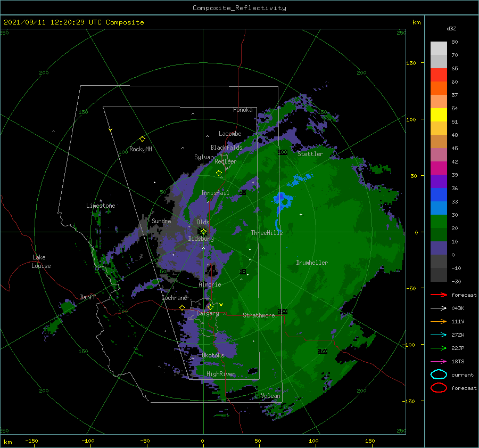The image size is (479, 448).
Task: Click the Lake Louise label
Action: point(41,262)
